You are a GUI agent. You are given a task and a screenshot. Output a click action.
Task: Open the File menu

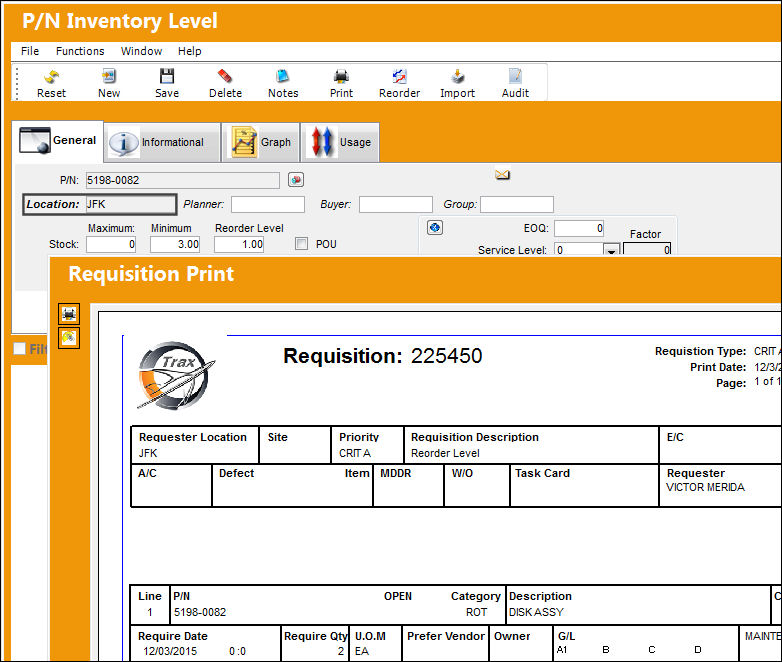point(29,51)
